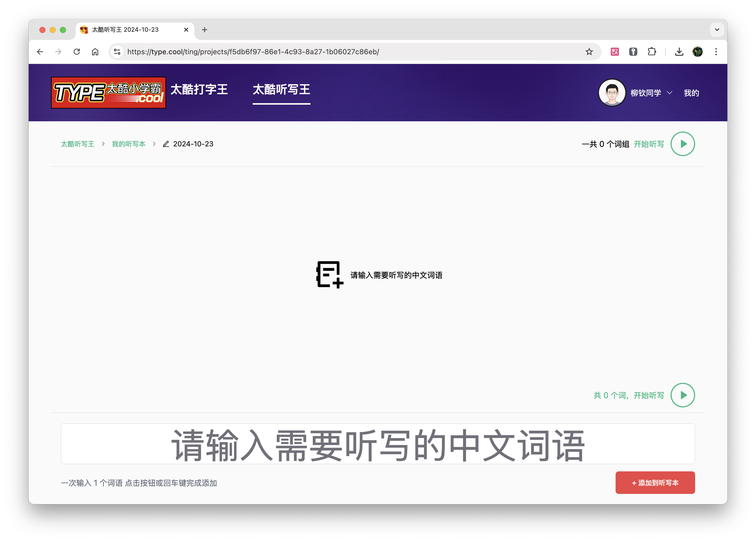Click the bookmark star in address bar

coord(589,52)
